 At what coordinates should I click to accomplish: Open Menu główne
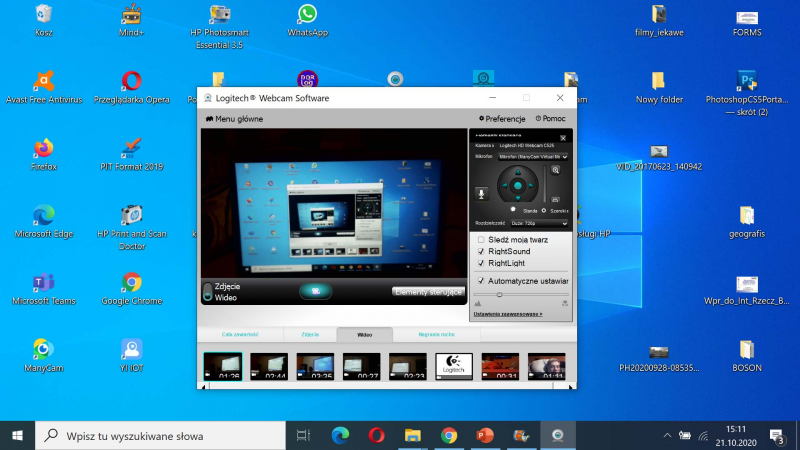click(x=234, y=119)
